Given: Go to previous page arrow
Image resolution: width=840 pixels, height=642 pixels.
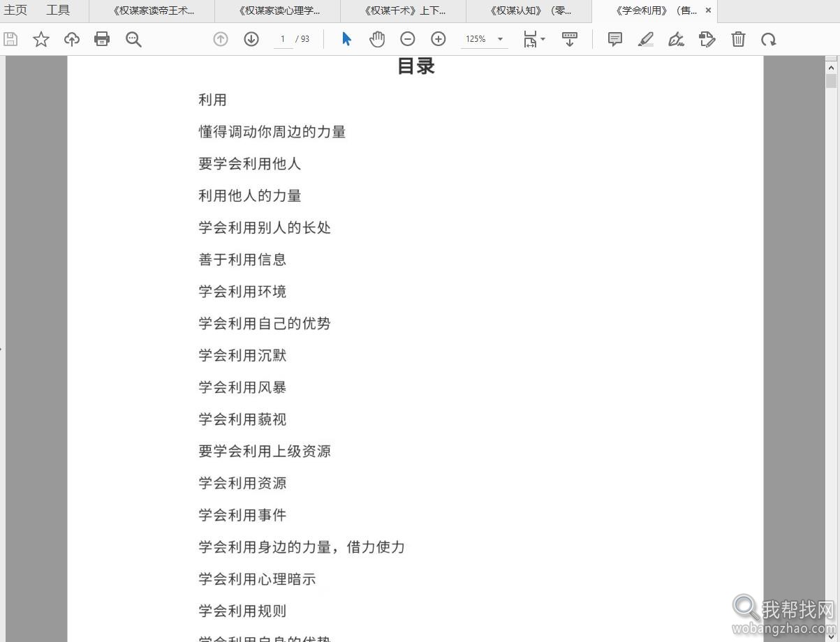Looking at the screenshot, I should click(221, 39).
